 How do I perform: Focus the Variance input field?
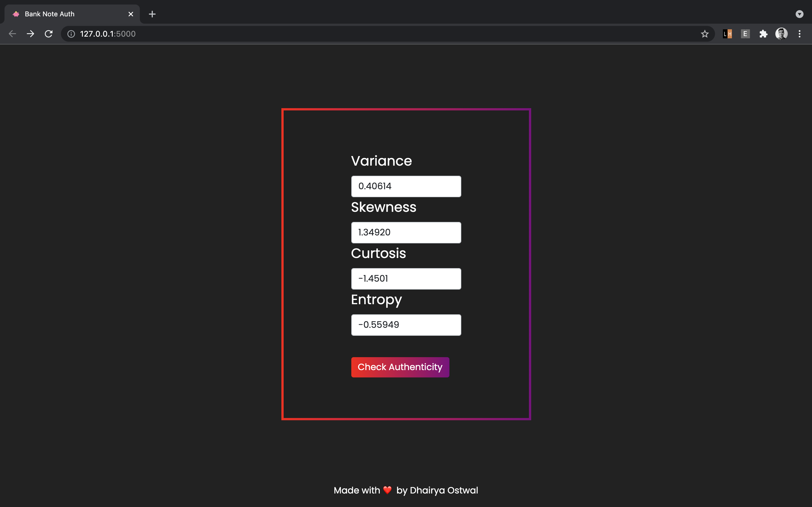[x=406, y=186]
